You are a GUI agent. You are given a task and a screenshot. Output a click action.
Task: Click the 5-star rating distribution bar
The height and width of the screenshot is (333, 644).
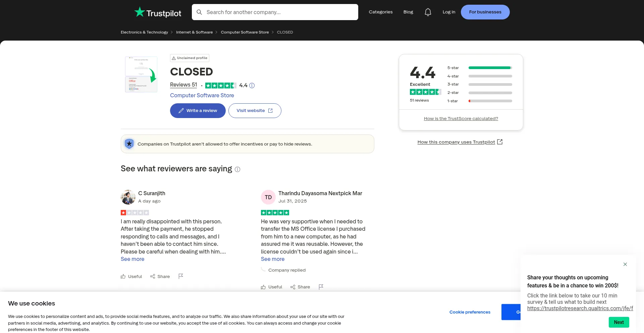click(x=490, y=67)
